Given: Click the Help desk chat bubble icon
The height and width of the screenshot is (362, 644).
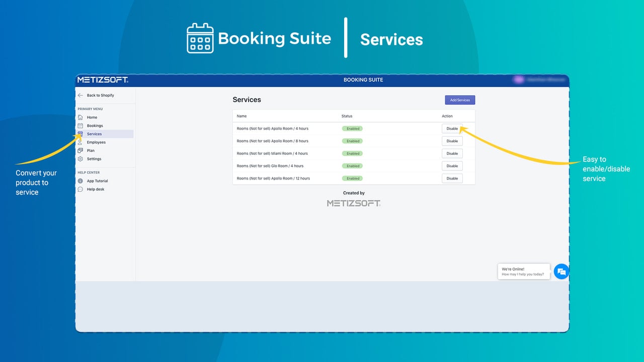Looking at the screenshot, I should pyautogui.click(x=80, y=189).
